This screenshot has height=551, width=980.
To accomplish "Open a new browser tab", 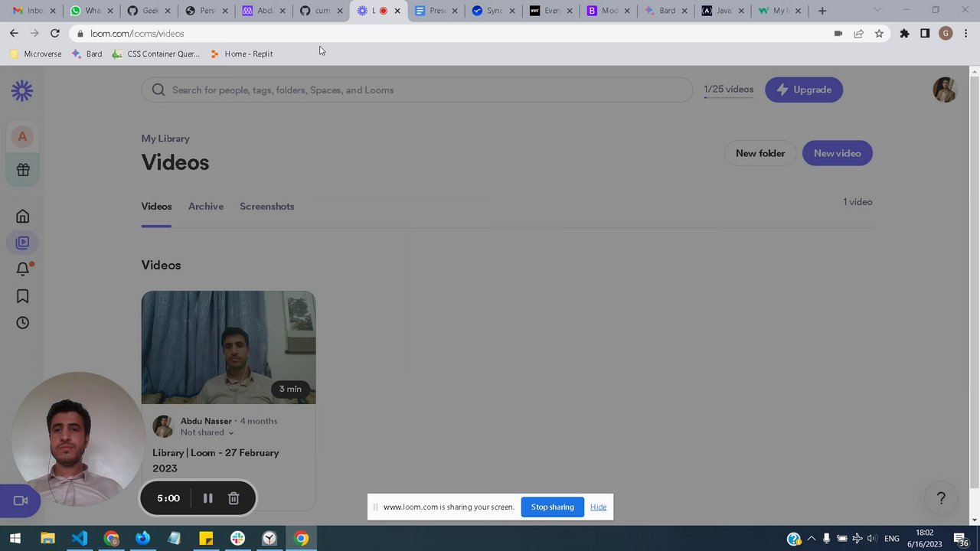I will tap(822, 11).
